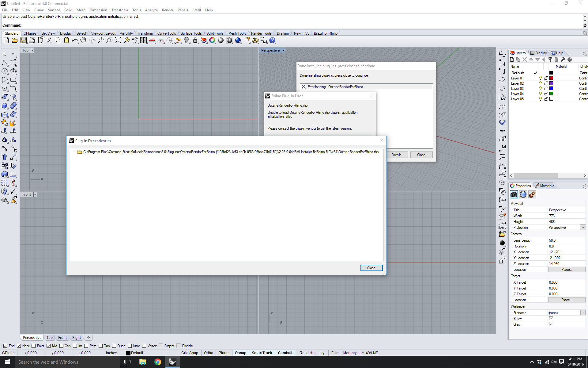Click the 4-viewport layout icon
The height and width of the screenshot is (368, 588).
(143, 40)
